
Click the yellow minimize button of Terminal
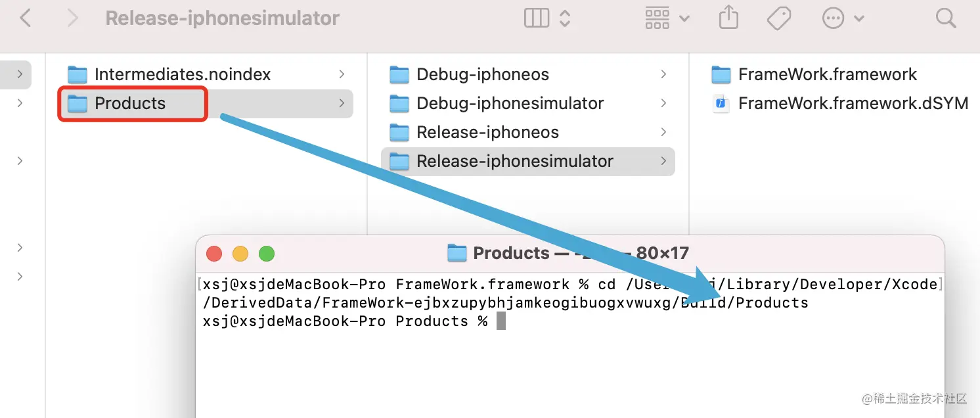coord(240,254)
